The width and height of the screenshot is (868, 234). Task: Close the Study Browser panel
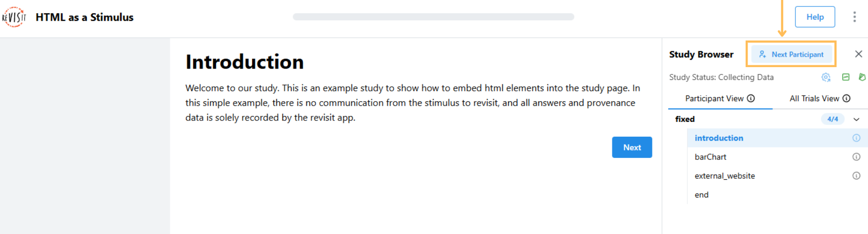click(x=859, y=54)
